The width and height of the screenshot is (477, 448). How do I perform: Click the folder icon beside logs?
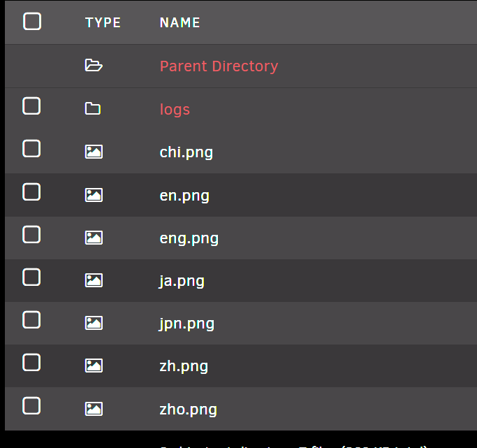tap(93, 109)
